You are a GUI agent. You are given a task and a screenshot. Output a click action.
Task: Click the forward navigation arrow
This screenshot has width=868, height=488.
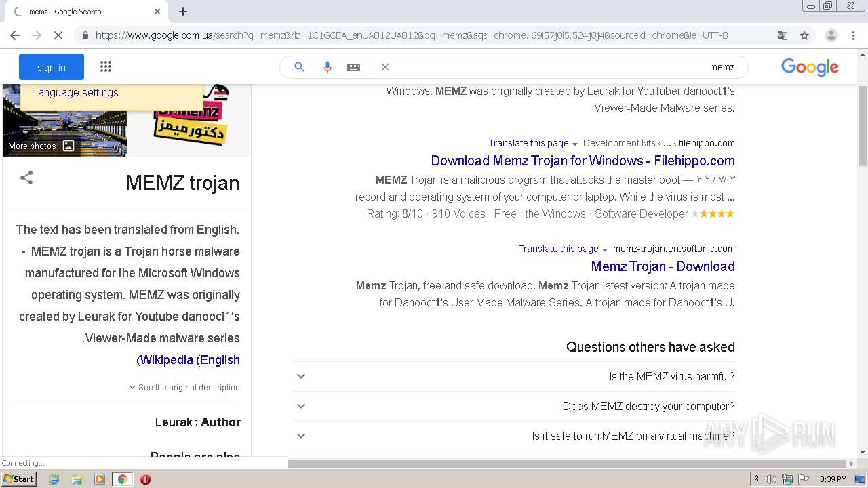pyautogui.click(x=37, y=35)
